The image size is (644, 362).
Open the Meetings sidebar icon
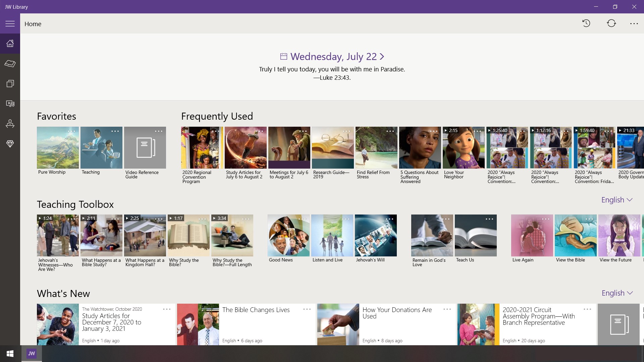click(x=10, y=124)
